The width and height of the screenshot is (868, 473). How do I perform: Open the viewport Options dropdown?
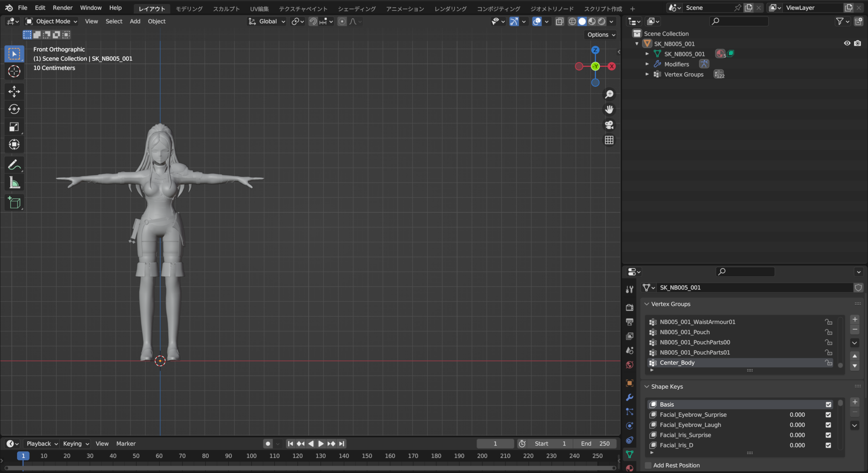(601, 35)
